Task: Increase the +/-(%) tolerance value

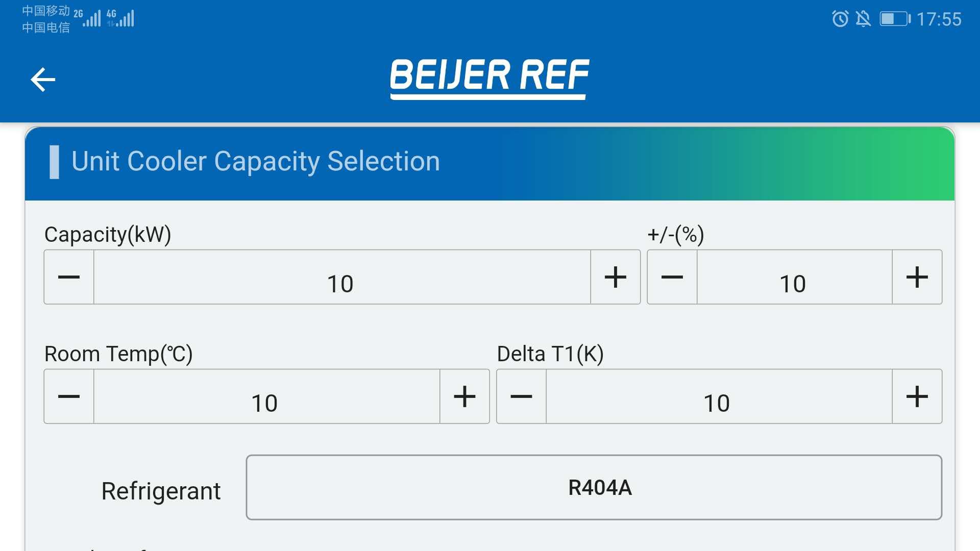Action: [x=917, y=277]
